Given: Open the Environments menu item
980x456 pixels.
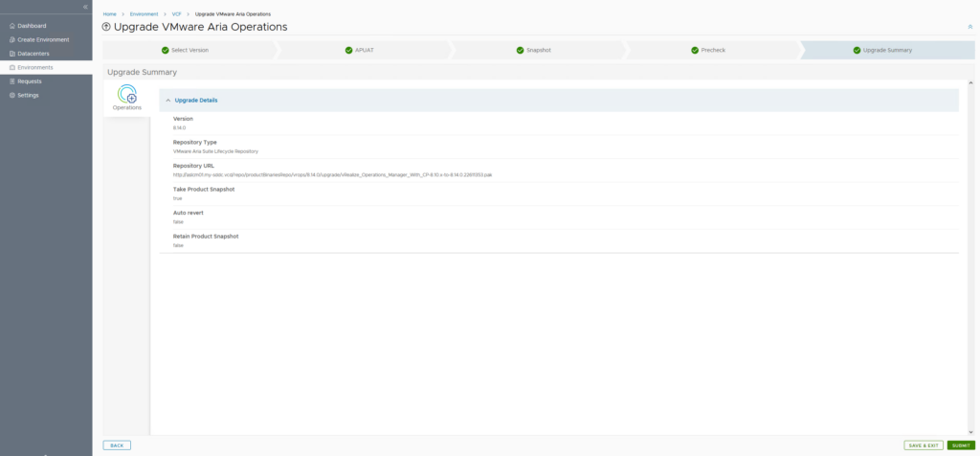Looking at the screenshot, I should point(34,67).
